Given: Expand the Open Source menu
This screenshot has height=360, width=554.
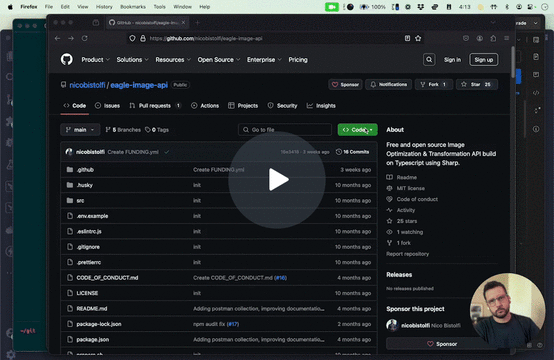Looking at the screenshot, I should [x=219, y=60].
